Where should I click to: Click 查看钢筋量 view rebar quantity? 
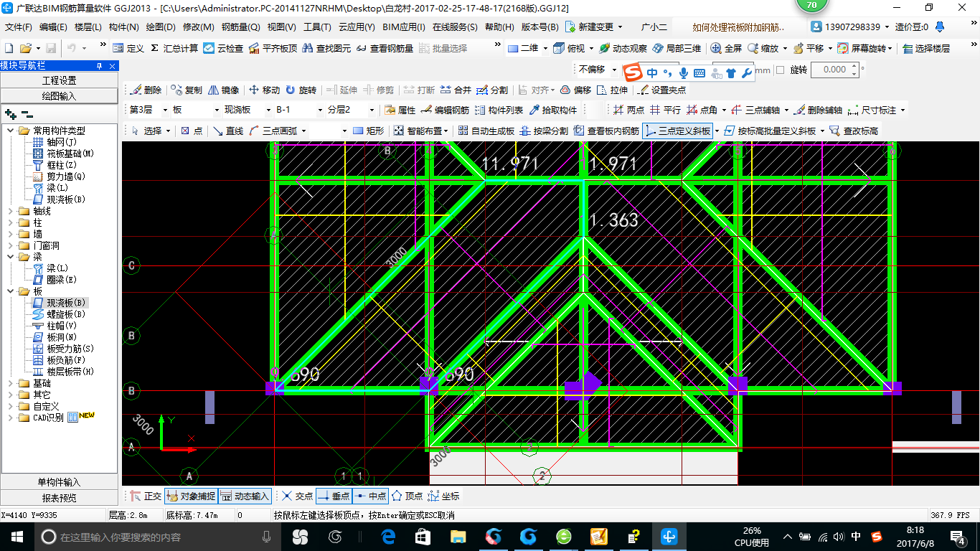[x=385, y=48]
